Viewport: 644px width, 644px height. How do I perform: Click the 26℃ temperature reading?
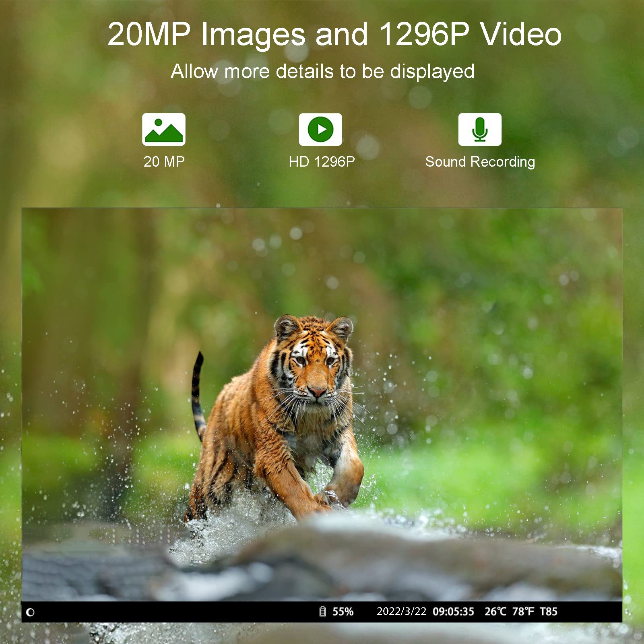pos(495,611)
